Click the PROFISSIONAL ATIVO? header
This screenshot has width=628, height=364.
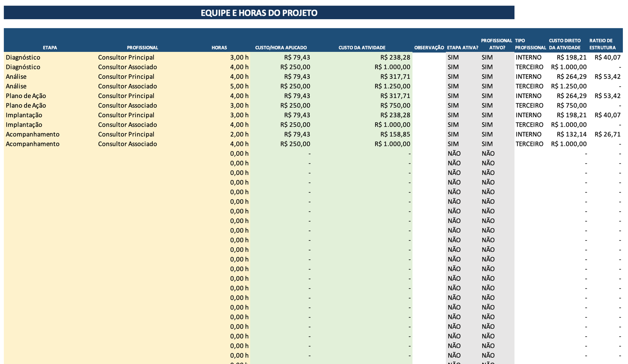[x=497, y=44]
